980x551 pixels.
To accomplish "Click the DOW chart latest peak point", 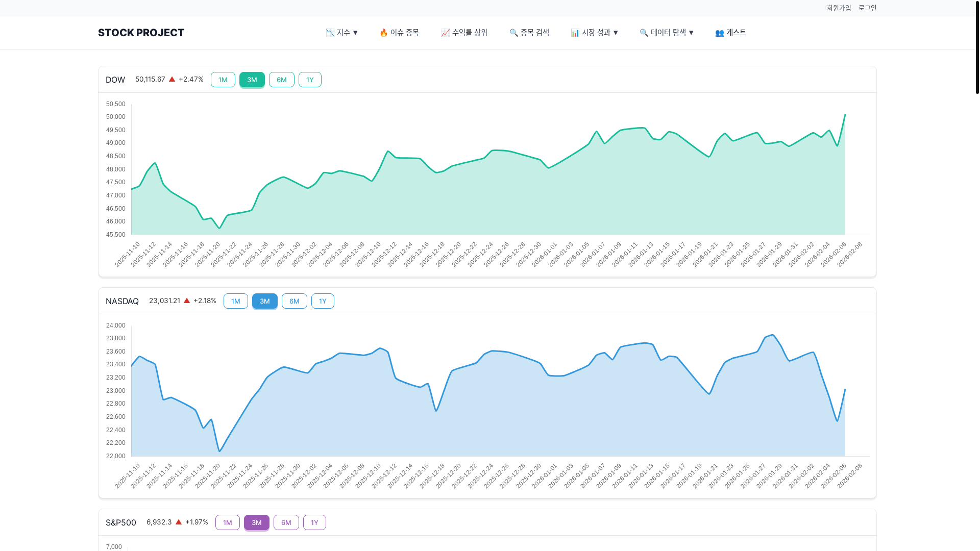I will [845, 115].
